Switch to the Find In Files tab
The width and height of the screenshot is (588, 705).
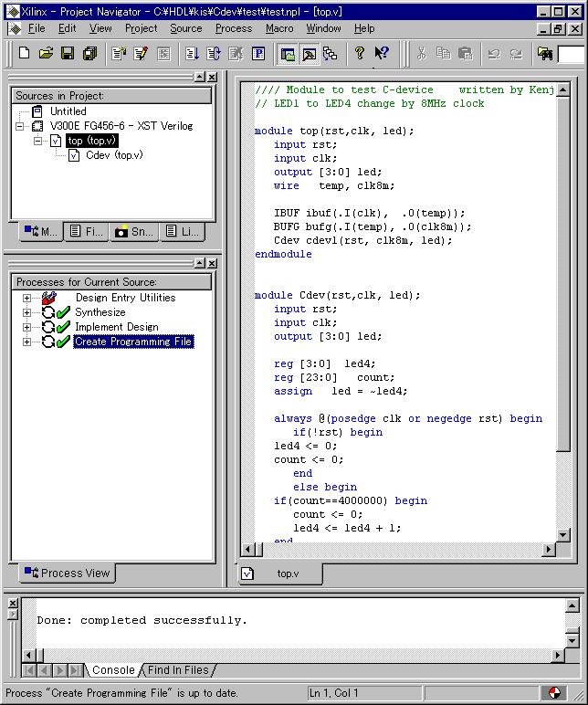178,670
